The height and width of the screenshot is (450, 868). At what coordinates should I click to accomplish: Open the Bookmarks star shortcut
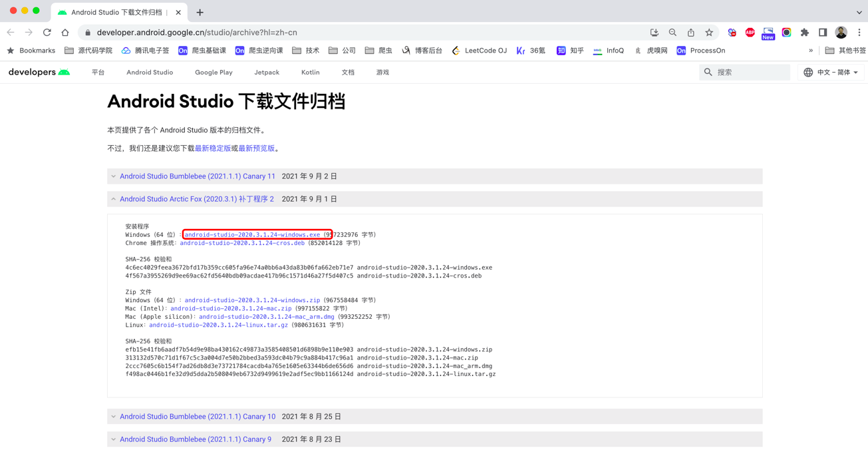pyautogui.click(x=31, y=51)
